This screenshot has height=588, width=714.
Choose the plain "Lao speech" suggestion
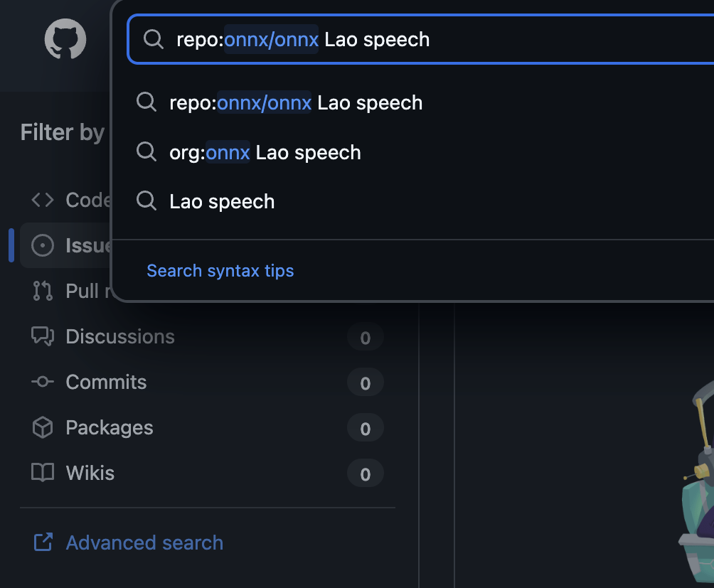222,202
